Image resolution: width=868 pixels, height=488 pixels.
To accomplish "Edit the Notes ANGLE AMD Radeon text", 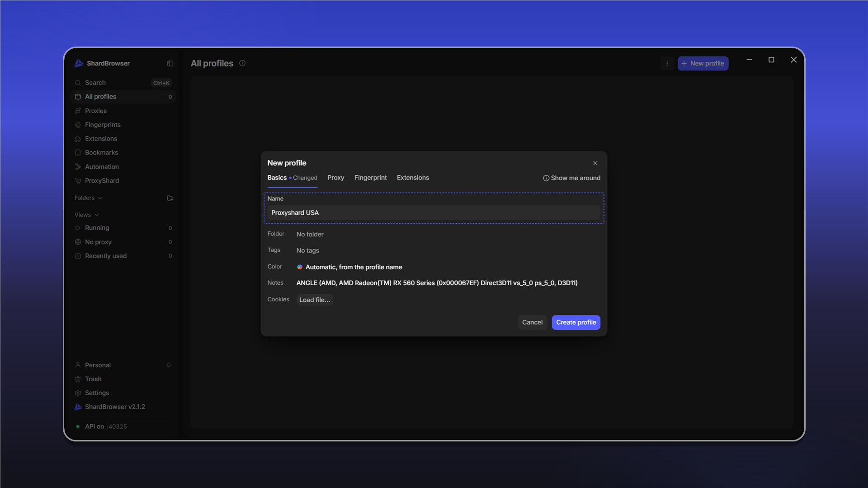I will pyautogui.click(x=437, y=283).
